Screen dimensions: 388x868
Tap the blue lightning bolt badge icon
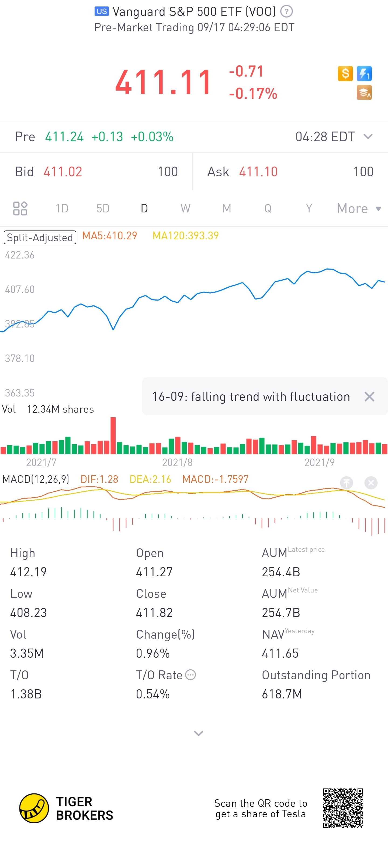pos(364,73)
